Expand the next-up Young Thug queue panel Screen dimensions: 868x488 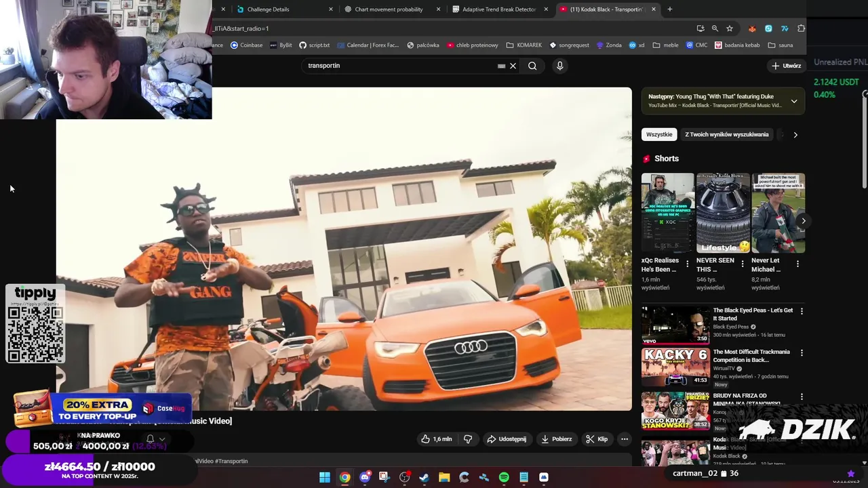(x=794, y=101)
